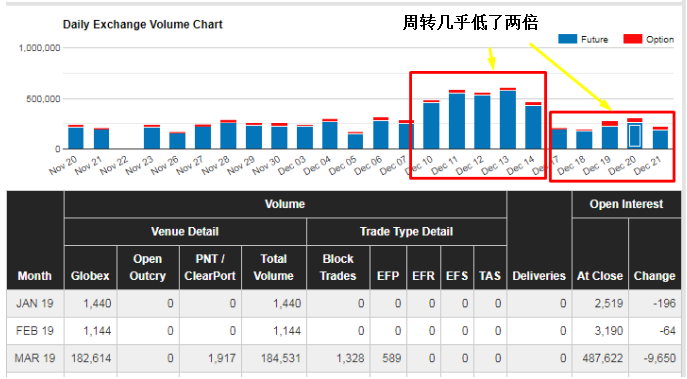Viewport: 687px width, 379px height.
Task: Select the FEB 19 month row
Action: coord(344,331)
